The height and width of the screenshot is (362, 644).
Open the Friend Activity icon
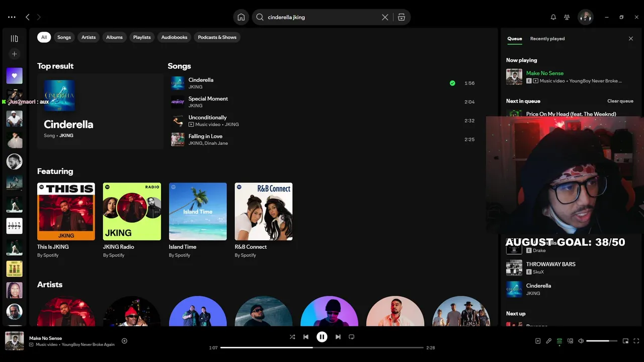(567, 17)
